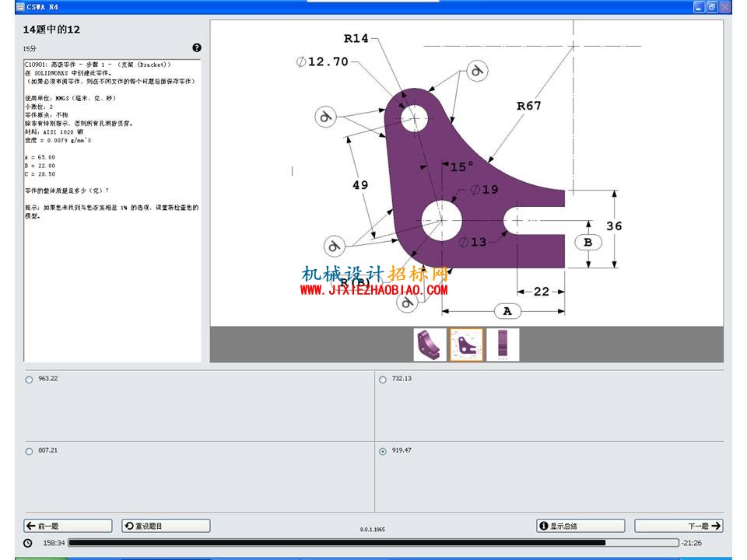Click the left arrow previous-question icon

[31, 526]
